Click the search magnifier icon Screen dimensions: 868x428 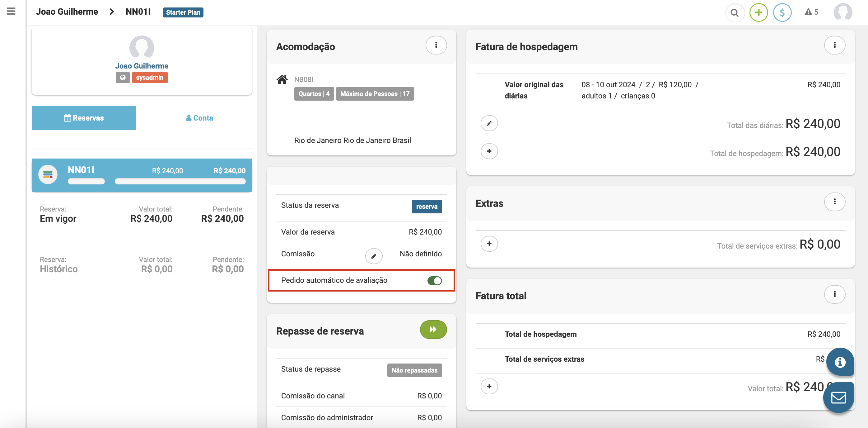(x=735, y=13)
